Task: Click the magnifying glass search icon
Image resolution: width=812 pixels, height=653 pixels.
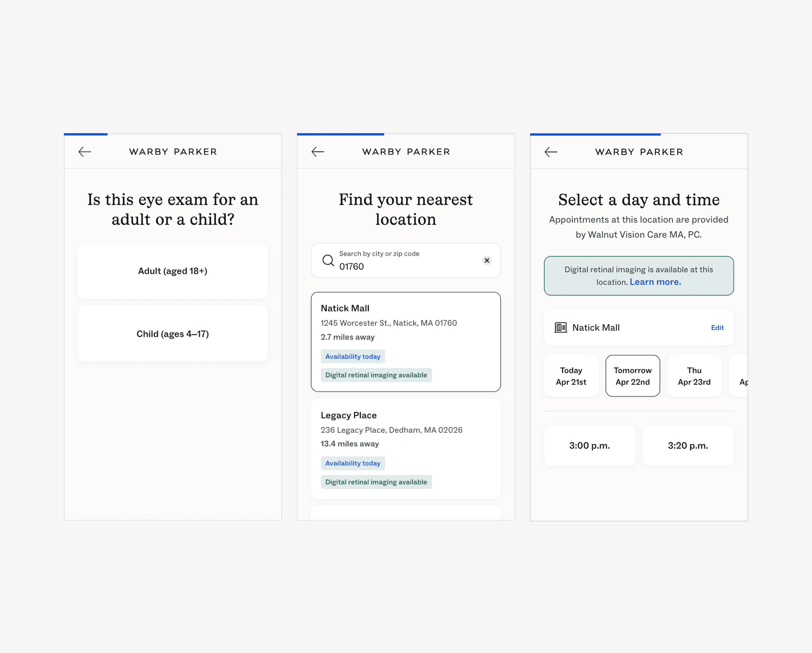Action: [x=328, y=260]
